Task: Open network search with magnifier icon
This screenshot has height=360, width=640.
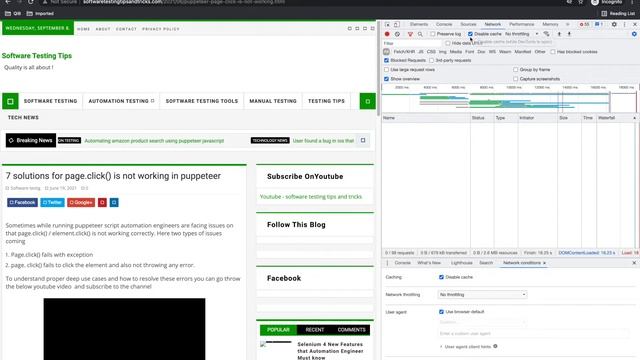Action: coord(420,34)
